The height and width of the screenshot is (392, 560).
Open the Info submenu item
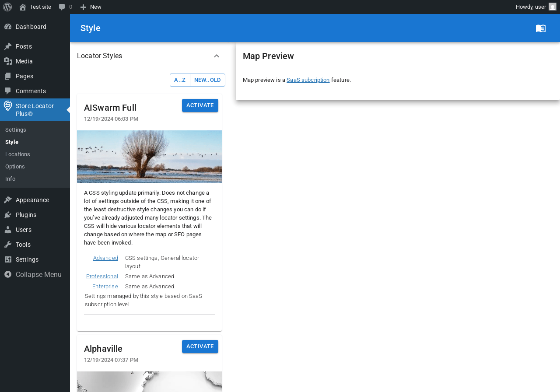pos(10,179)
